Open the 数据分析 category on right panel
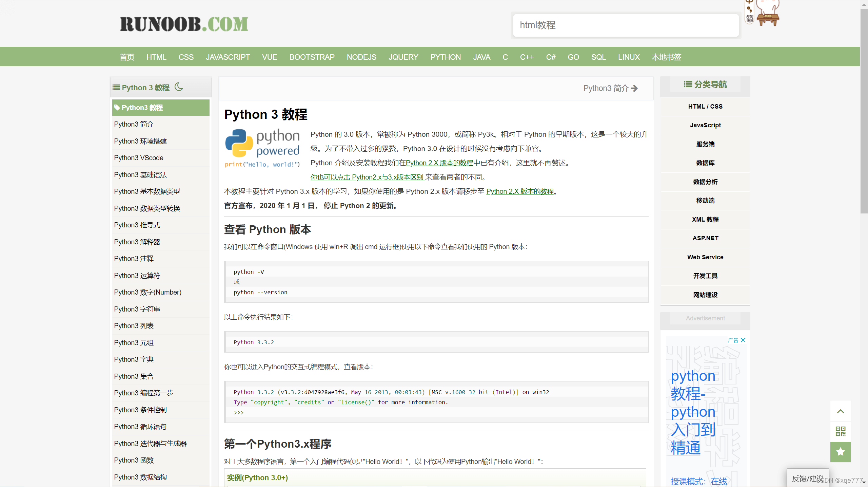 (x=705, y=182)
